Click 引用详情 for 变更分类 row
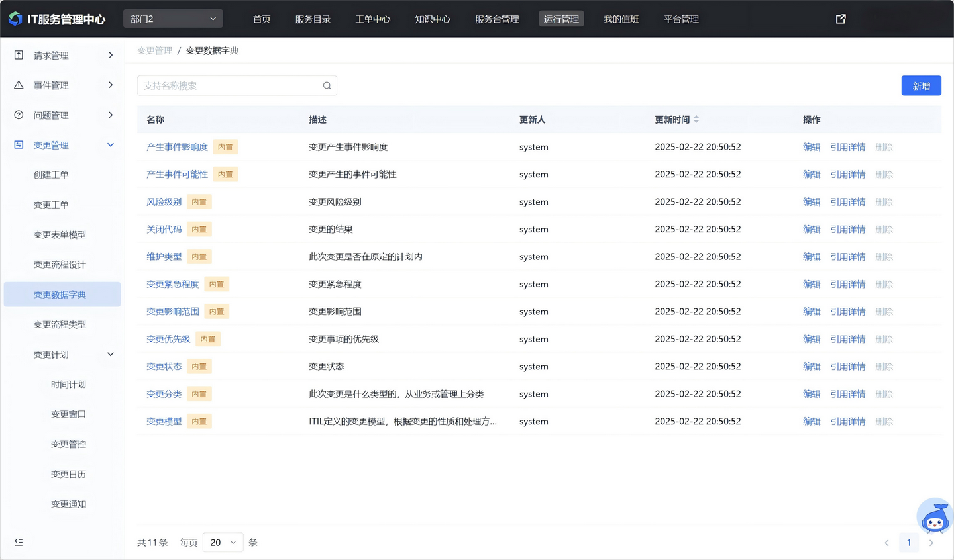The width and height of the screenshot is (954, 560). (848, 394)
